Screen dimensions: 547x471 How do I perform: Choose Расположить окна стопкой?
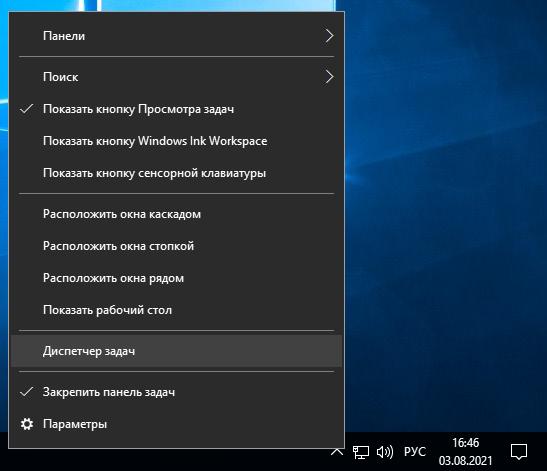177,246
